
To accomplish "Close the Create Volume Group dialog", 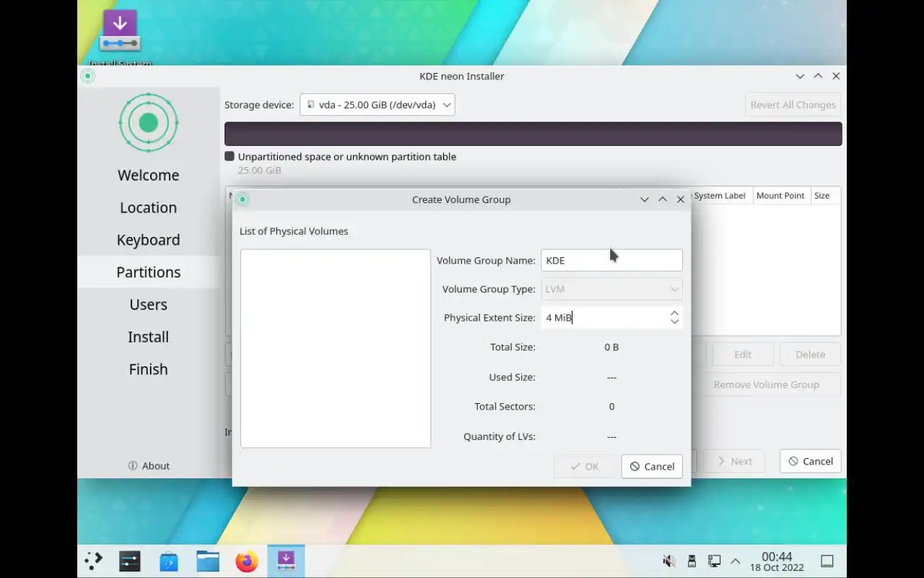I will click(681, 199).
